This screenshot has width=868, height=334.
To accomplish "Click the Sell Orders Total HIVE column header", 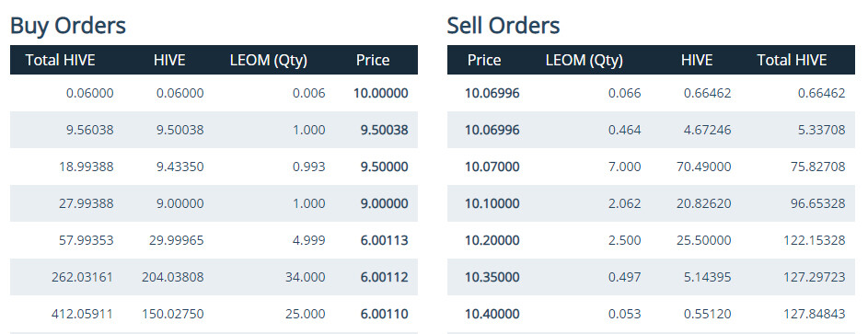I will pyautogui.click(x=792, y=60).
